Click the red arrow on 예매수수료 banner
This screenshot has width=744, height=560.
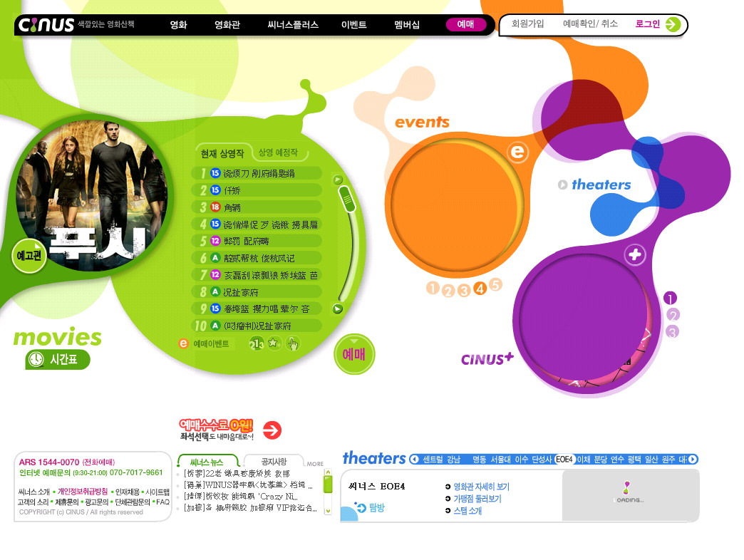pos(272,430)
